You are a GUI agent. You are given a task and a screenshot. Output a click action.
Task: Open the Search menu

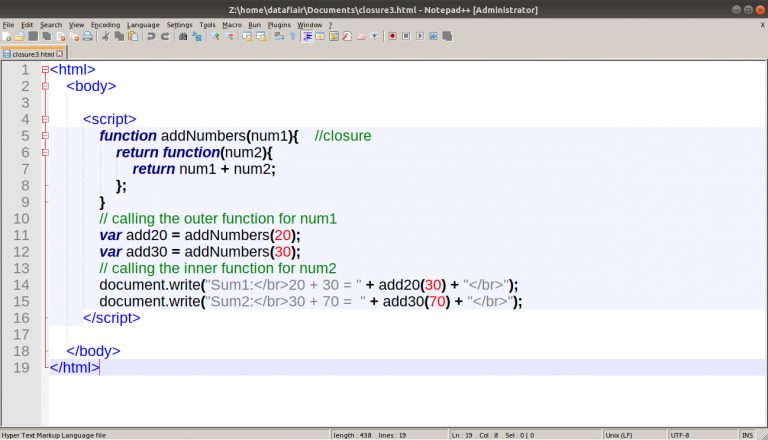point(51,24)
